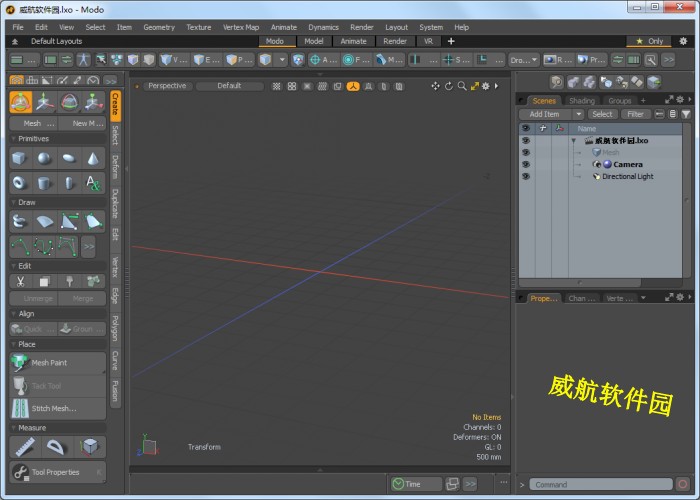Open viewport settings gear icon

[486, 86]
